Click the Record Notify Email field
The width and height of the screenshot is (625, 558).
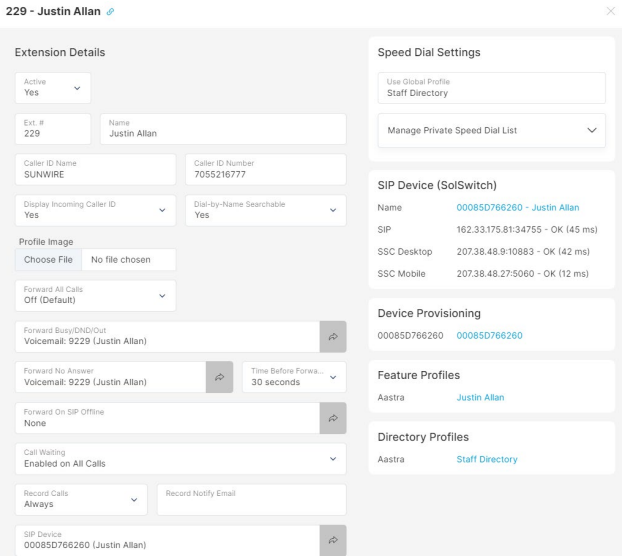[x=252, y=500]
